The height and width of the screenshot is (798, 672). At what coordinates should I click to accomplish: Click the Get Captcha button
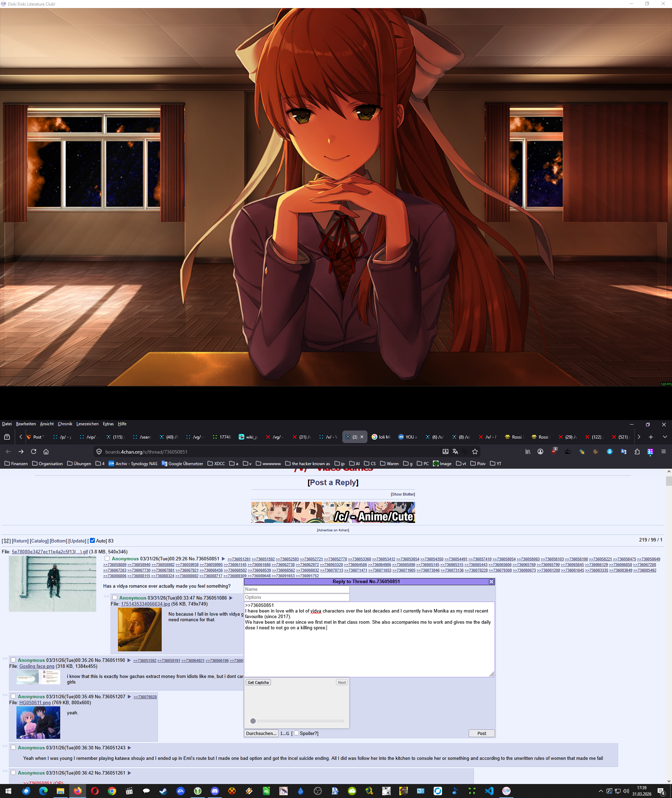[258, 682]
